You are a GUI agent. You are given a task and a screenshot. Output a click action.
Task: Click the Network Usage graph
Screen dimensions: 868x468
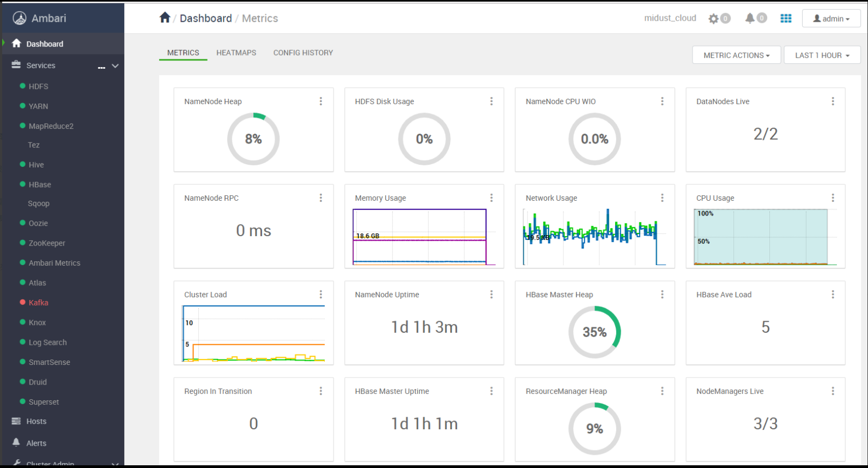(x=594, y=237)
